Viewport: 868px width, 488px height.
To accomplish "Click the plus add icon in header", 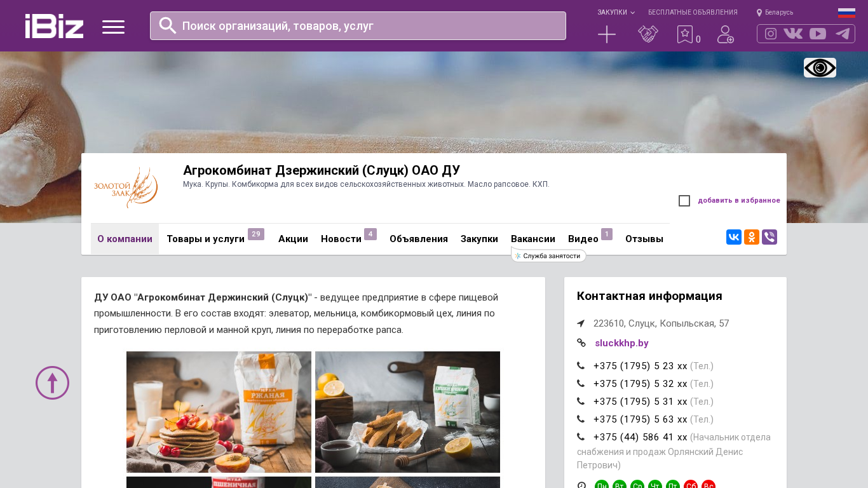I will (x=607, y=34).
